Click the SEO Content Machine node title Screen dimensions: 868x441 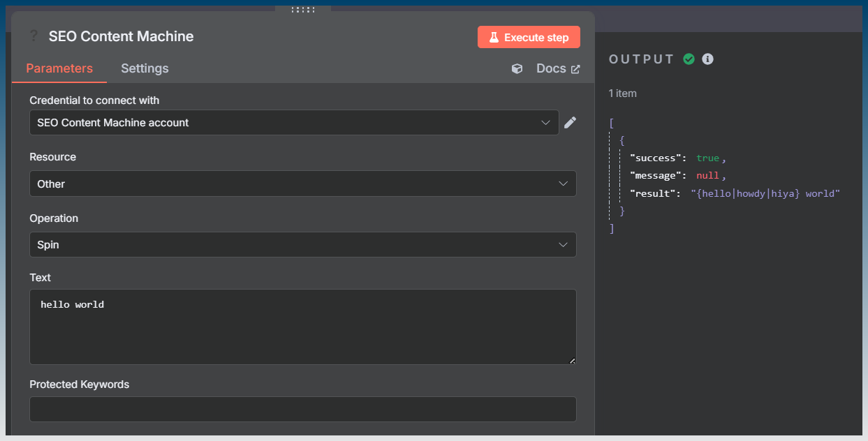coord(122,36)
